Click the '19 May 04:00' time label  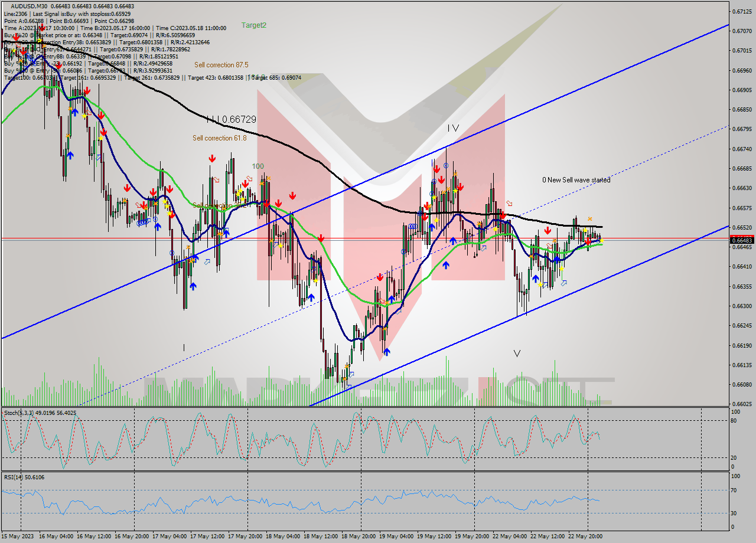(396, 537)
